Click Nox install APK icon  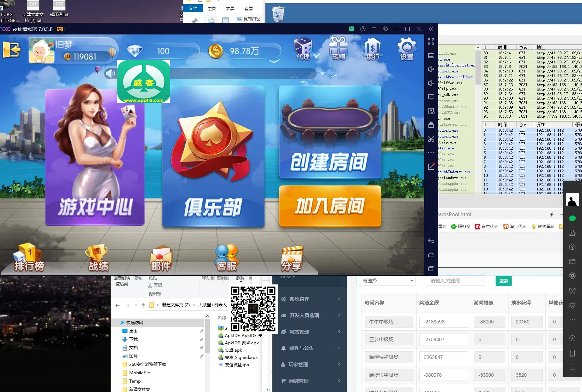(x=431, y=111)
